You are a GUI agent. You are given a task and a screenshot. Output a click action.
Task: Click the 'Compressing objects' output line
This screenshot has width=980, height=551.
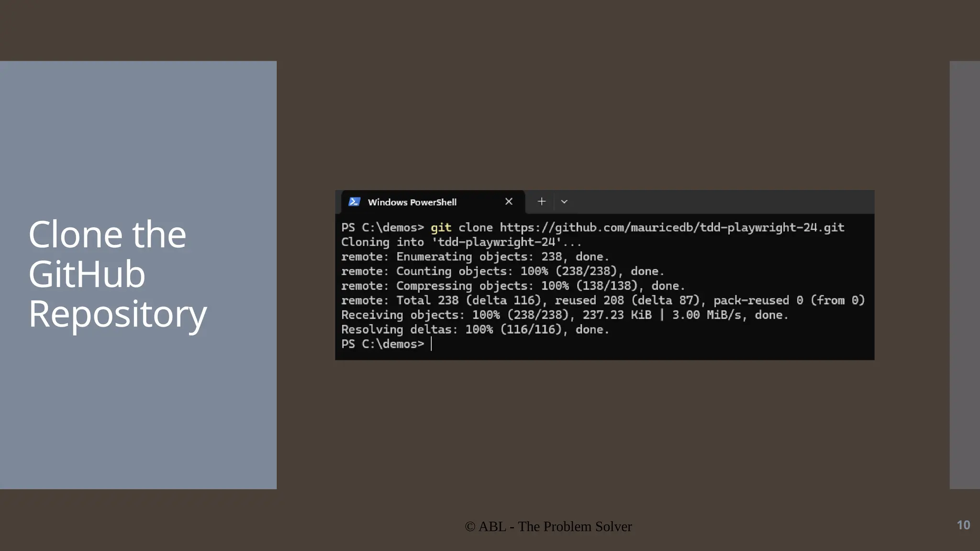[x=512, y=286]
